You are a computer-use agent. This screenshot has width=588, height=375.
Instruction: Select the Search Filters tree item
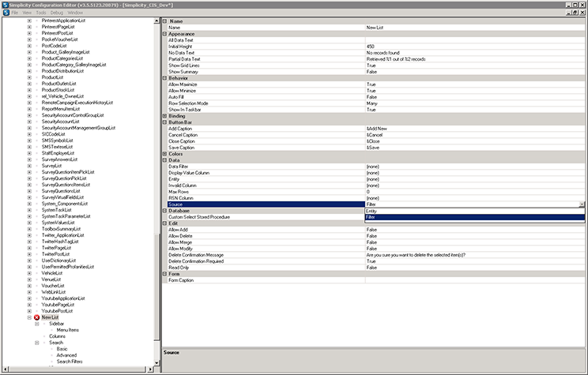tap(70, 362)
